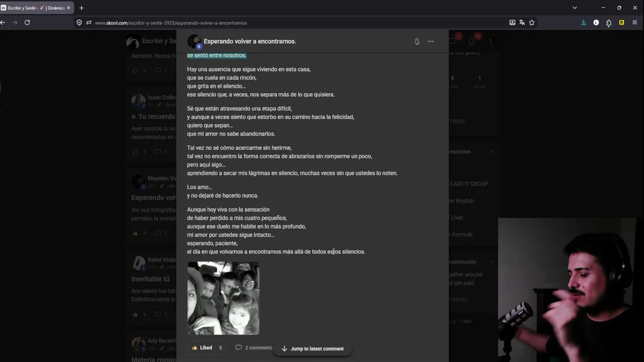644x362 pixels.
Task: Open the browser extensions puzzle icon
Action: [x=609, y=23]
